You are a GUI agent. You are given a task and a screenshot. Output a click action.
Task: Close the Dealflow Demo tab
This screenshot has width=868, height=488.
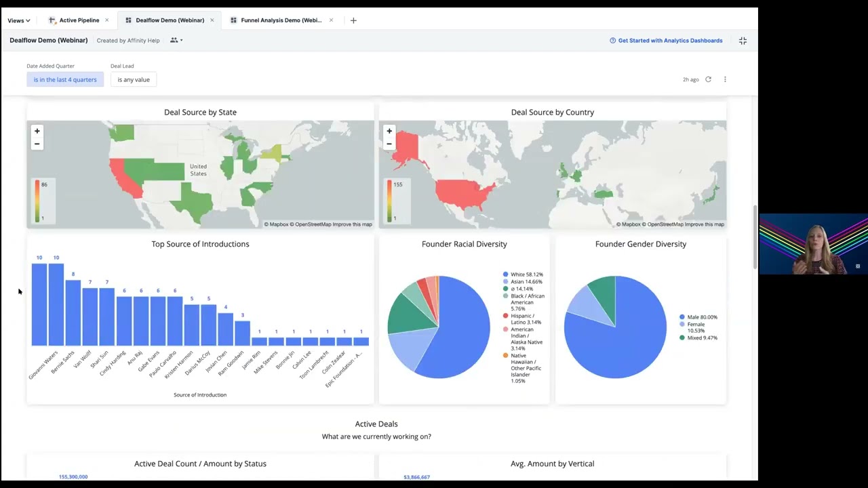pyautogui.click(x=212, y=20)
